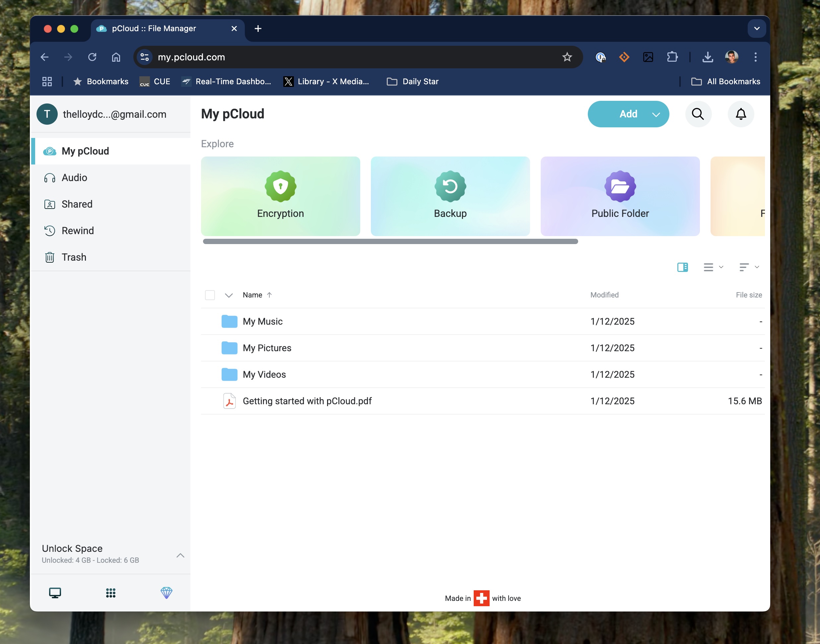This screenshot has width=820, height=644.
Task: Open Rewind from the sidebar
Action: click(x=78, y=230)
